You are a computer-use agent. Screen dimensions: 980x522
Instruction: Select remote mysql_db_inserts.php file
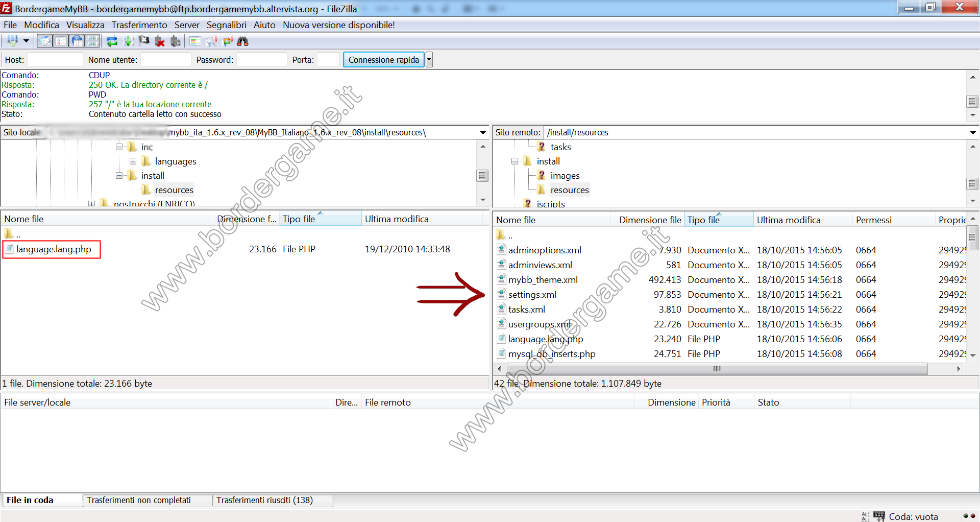(552, 354)
